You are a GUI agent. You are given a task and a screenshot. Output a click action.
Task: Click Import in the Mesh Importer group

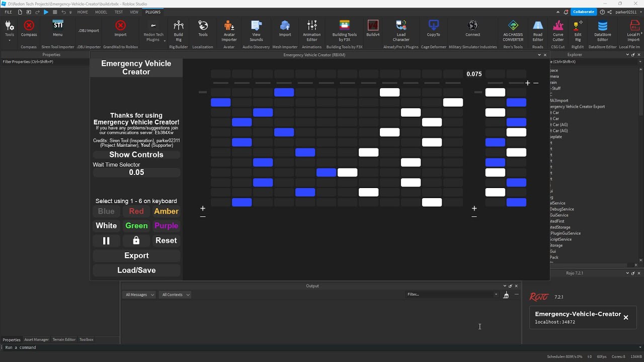[x=285, y=29]
